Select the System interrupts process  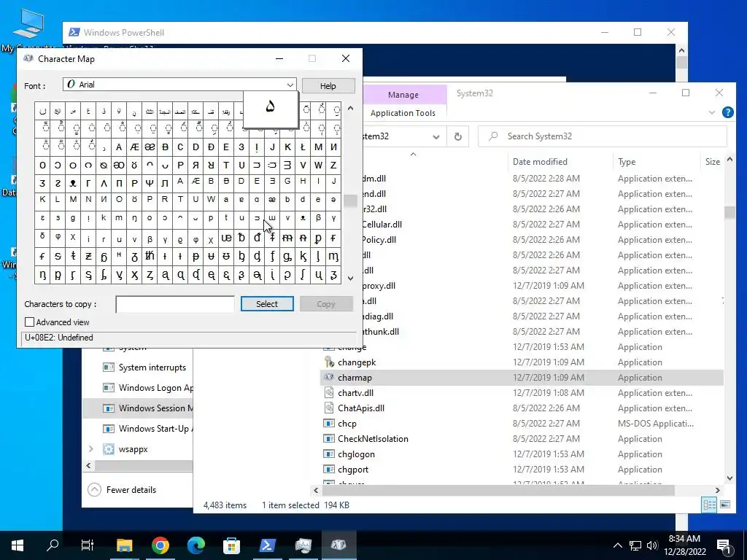(x=138, y=367)
